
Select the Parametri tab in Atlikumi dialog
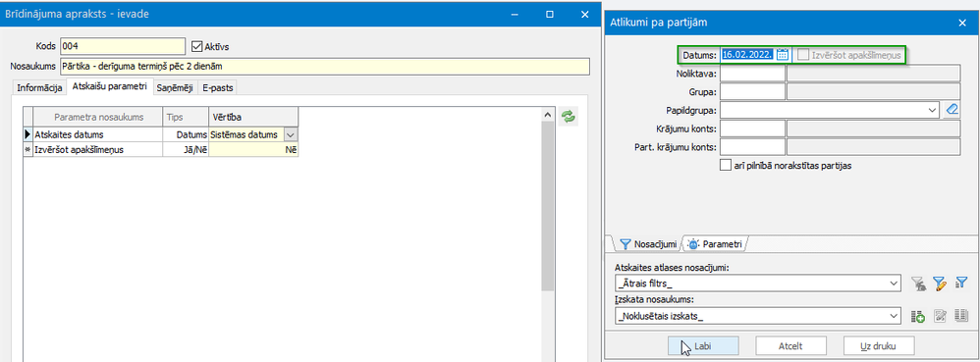pyautogui.click(x=716, y=244)
